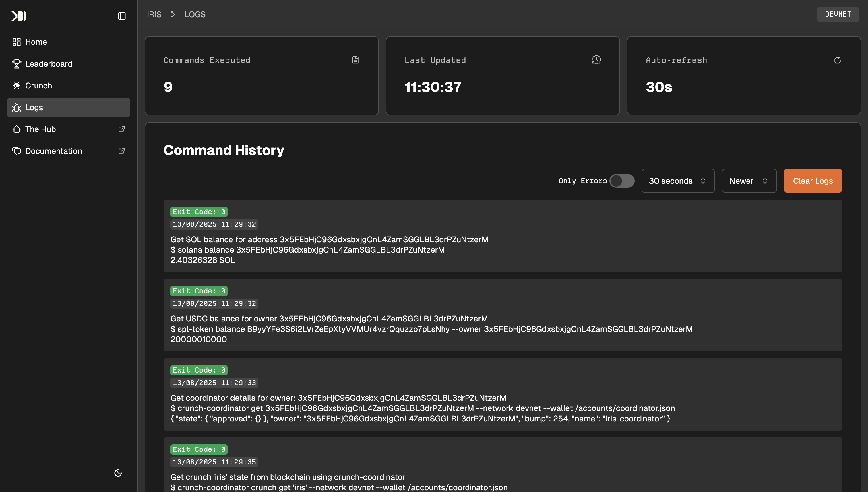Open Documentation external link icon
The width and height of the screenshot is (868, 492).
122,151
